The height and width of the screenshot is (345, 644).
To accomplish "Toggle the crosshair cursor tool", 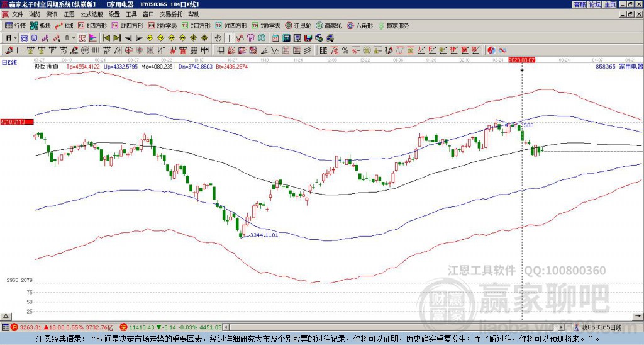I will 229,38.
